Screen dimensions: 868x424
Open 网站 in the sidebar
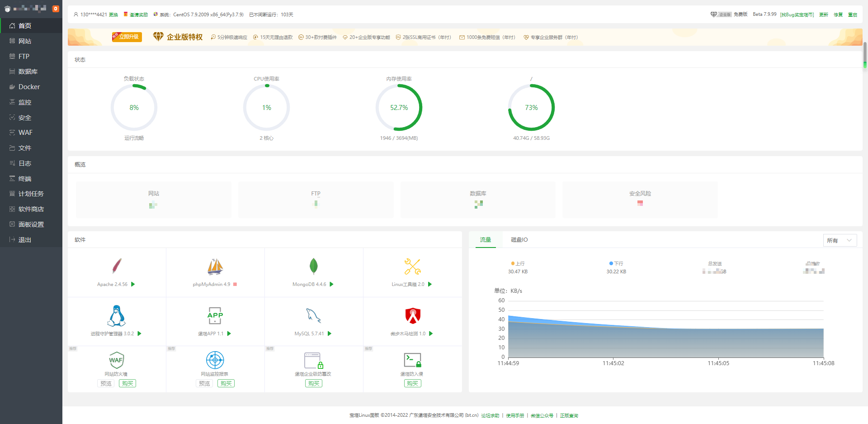(31, 41)
